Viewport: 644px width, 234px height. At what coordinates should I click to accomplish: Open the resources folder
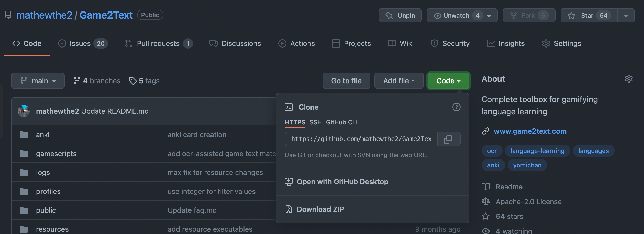[x=52, y=229]
